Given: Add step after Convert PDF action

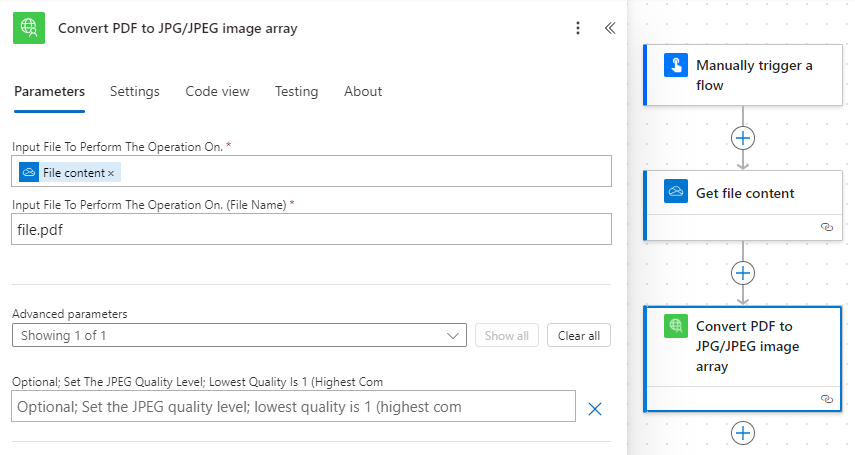Looking at the screenshot, I should coord(743,433).
